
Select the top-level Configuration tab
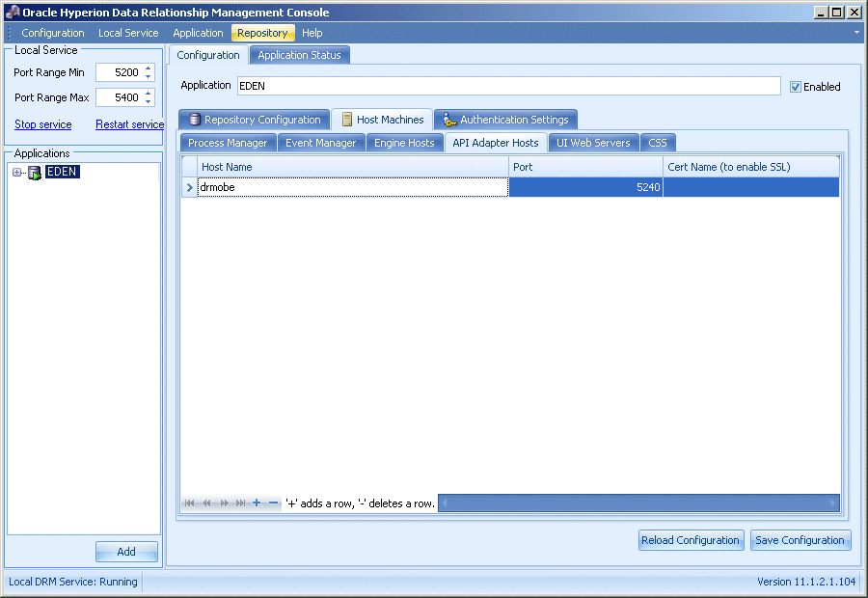click(208, 55)
